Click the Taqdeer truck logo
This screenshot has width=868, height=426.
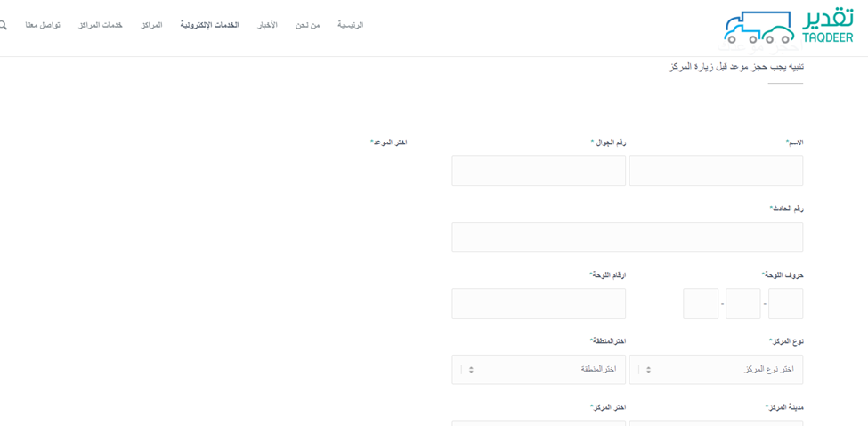pyautogui.click(x=789, y=27)
